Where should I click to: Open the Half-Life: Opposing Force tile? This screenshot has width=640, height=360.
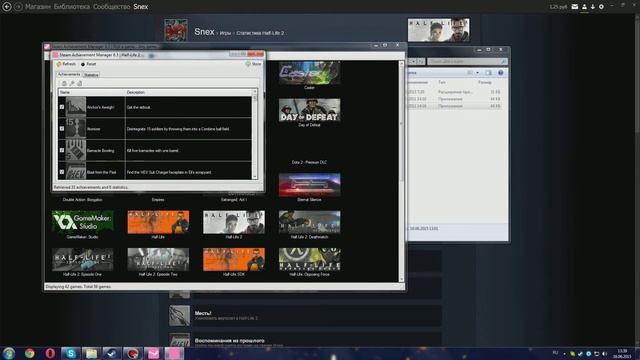(x=309, y=259)
